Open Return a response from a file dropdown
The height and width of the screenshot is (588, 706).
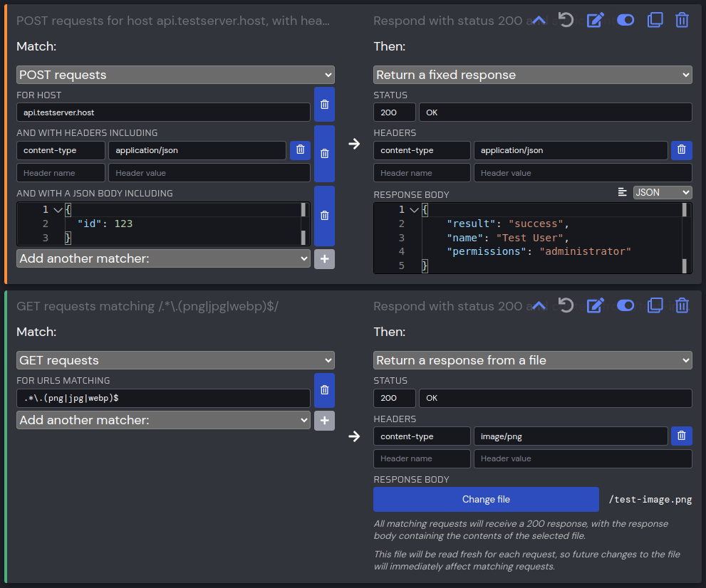click(532, 360)
